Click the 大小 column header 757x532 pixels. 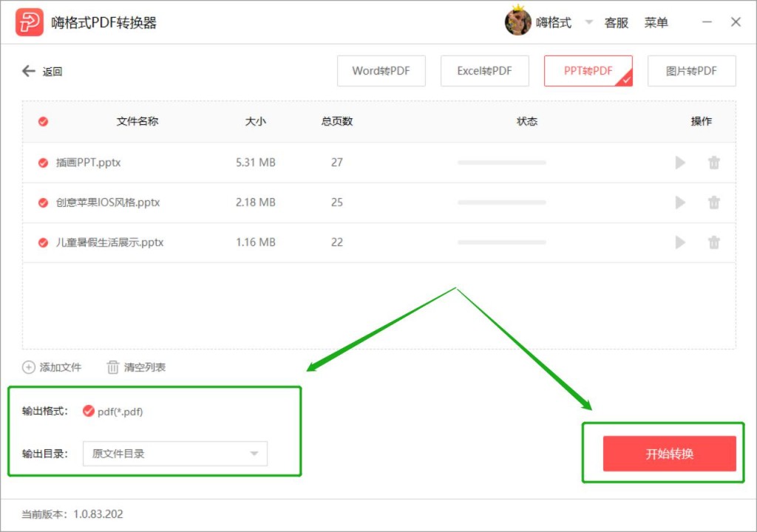coord(255,121)
